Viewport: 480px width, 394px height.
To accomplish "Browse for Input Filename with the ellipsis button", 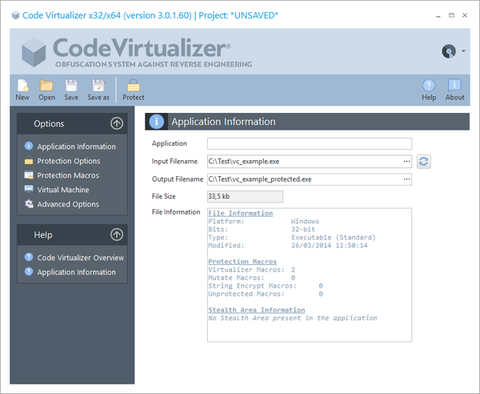I will [407, 161].
